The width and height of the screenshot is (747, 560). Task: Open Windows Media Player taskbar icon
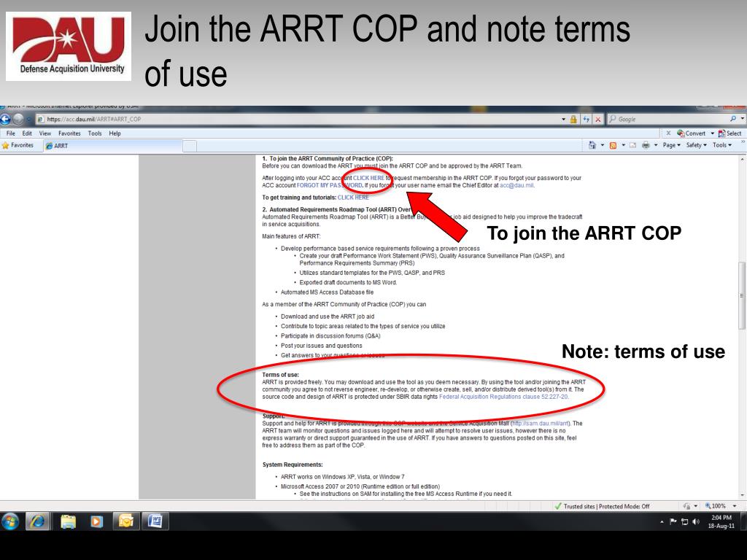pyautogui.click(x=96, y=521)
